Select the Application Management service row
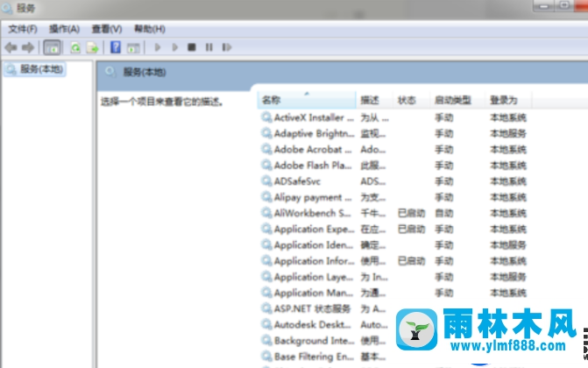The image size is (588, 368). (x=393, y=293)
